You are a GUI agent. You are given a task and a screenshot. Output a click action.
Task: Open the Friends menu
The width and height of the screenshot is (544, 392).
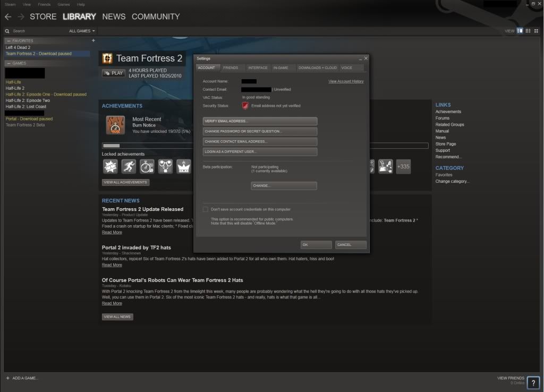[x=44, y=4]
